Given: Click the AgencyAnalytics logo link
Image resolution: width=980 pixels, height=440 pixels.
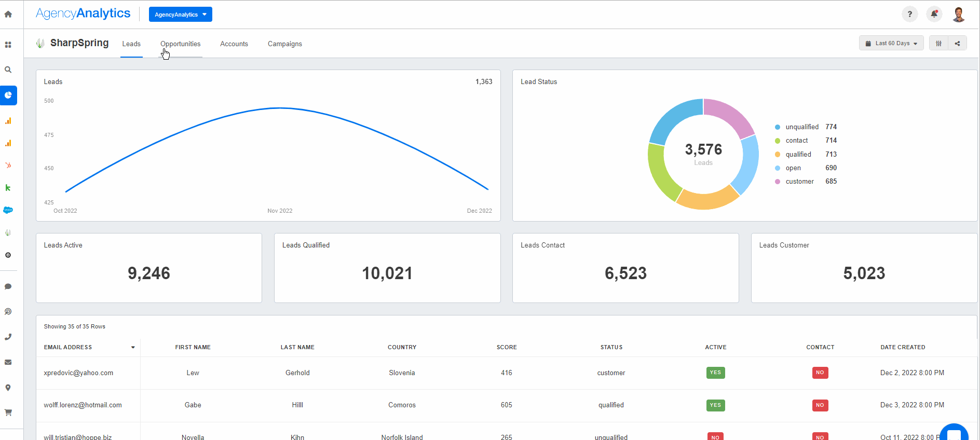Looking at the screenshot, I should pyautogui.click(x=83, y=13).
